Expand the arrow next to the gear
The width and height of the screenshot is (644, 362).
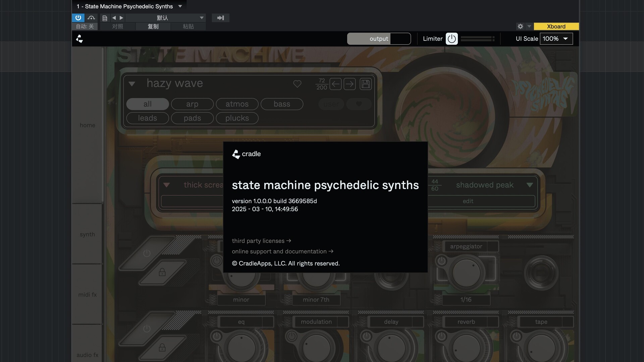pos(529,26)
